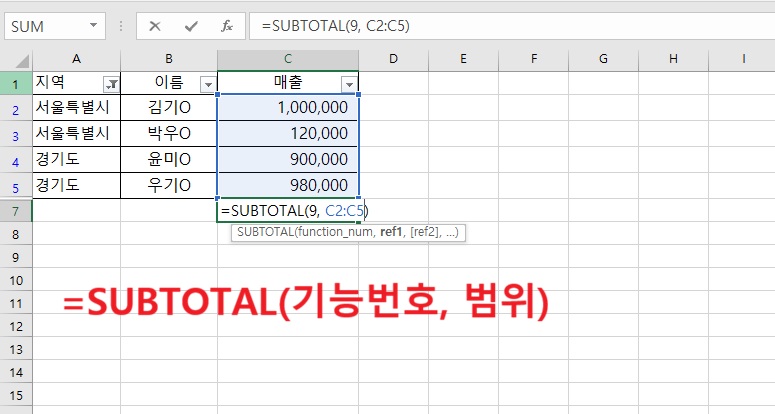Viewport: 775px width, 414px height.
Task: Select column G header
Action: point(603,59)
